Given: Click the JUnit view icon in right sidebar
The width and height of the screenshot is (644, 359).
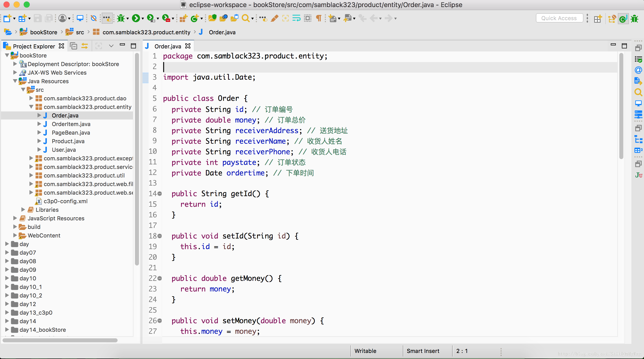Looking at the screenshot, I should 638,175.
